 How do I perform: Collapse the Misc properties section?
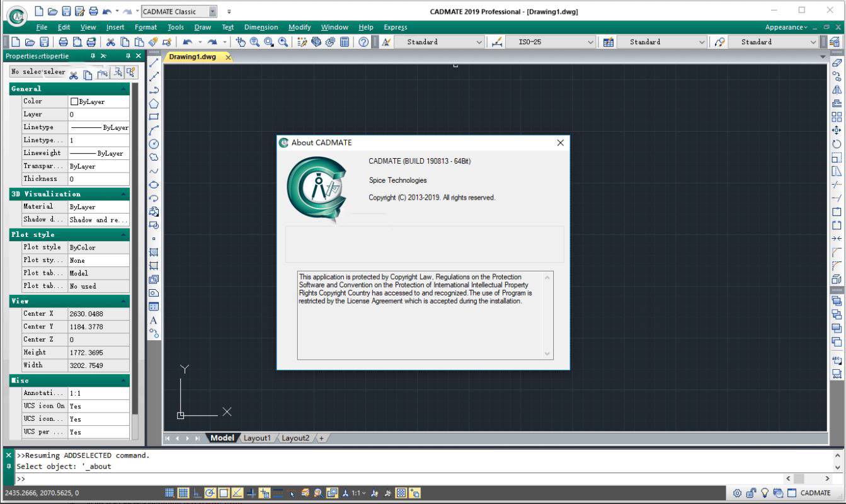coord(124,381)
